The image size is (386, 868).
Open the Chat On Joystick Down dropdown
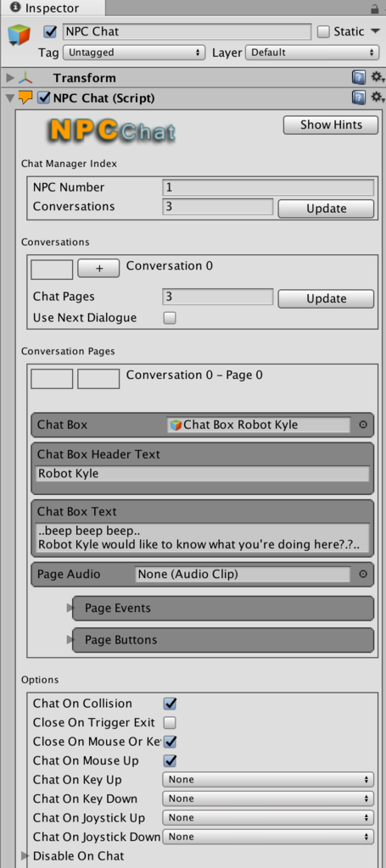pyautogui.click(x=268, y=837)
